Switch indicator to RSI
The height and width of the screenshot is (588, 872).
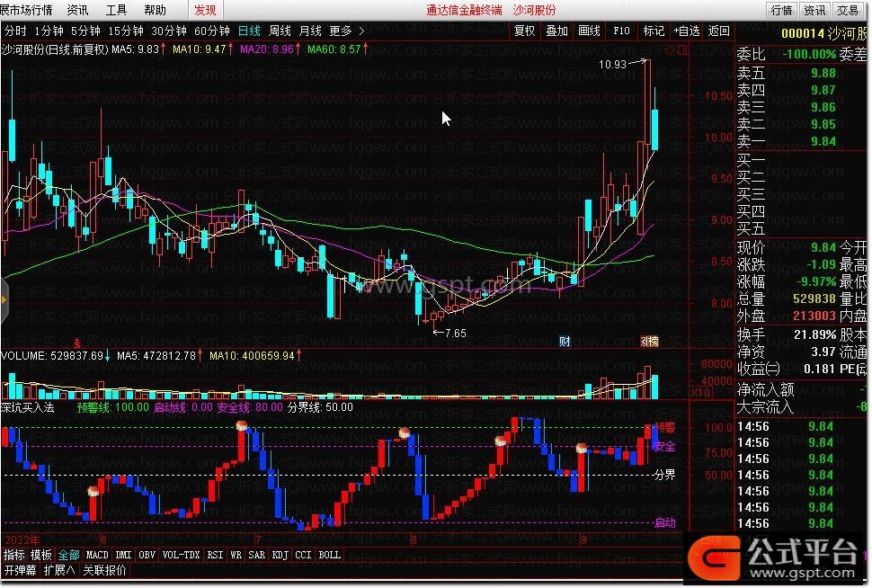(215, 555)
